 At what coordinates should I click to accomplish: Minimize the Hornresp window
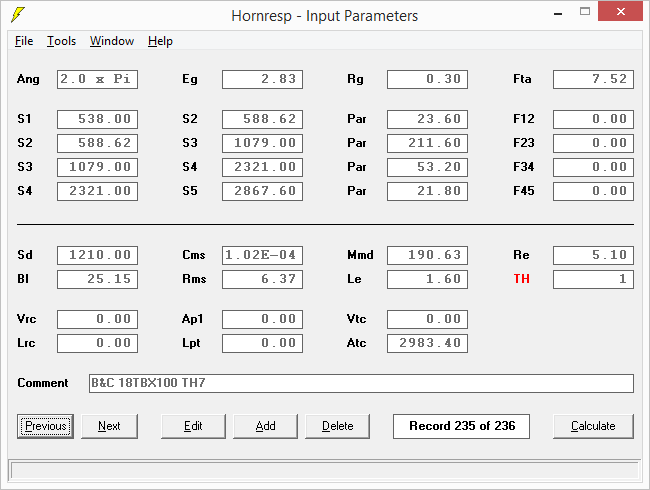(558, 14)
